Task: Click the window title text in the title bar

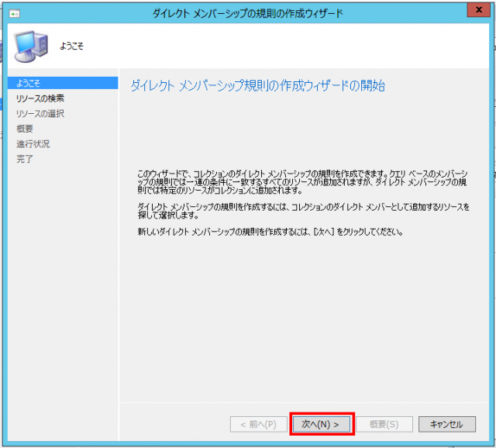Action: coord(250,13)
